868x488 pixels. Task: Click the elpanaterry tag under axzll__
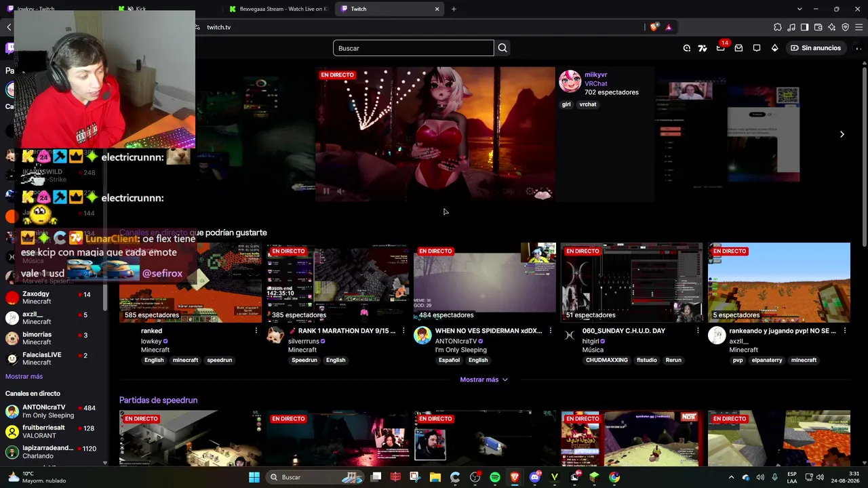(767, 360)
